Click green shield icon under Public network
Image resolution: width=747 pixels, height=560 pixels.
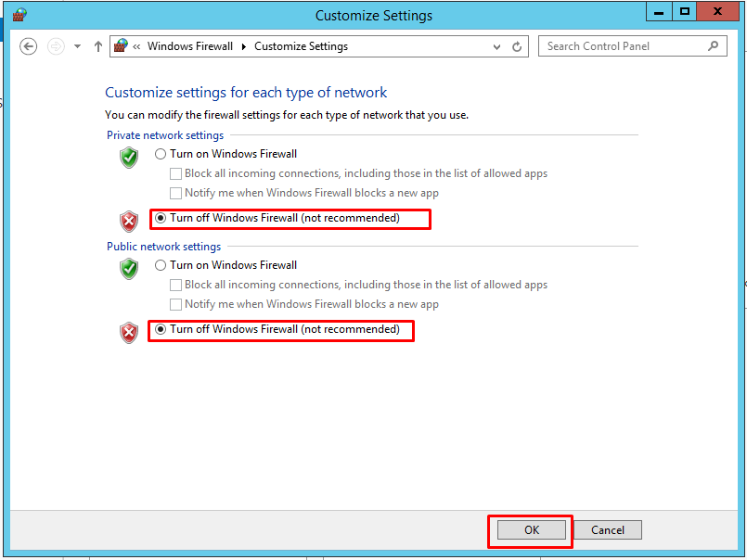click(129, 269)
